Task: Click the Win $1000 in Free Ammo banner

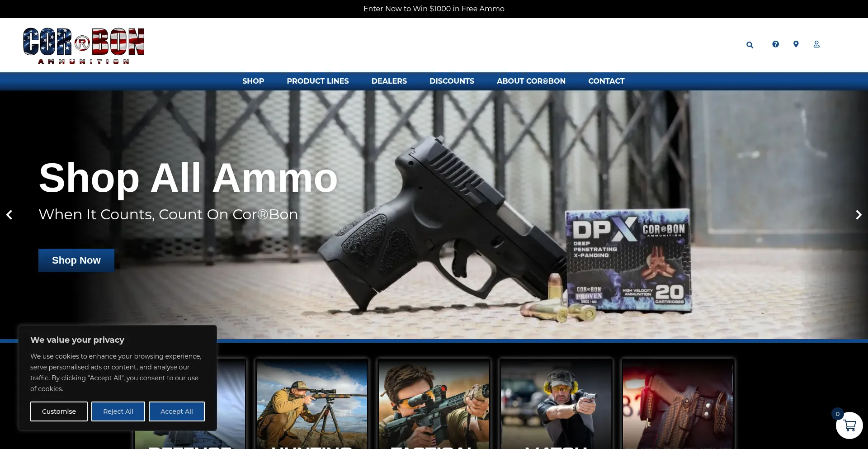Action: [434, 9]
